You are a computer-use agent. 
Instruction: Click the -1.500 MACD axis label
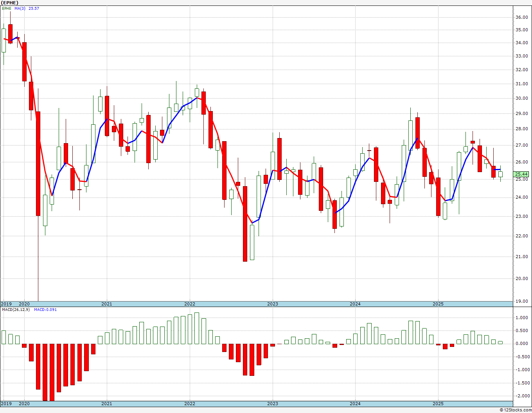[522, 383]
